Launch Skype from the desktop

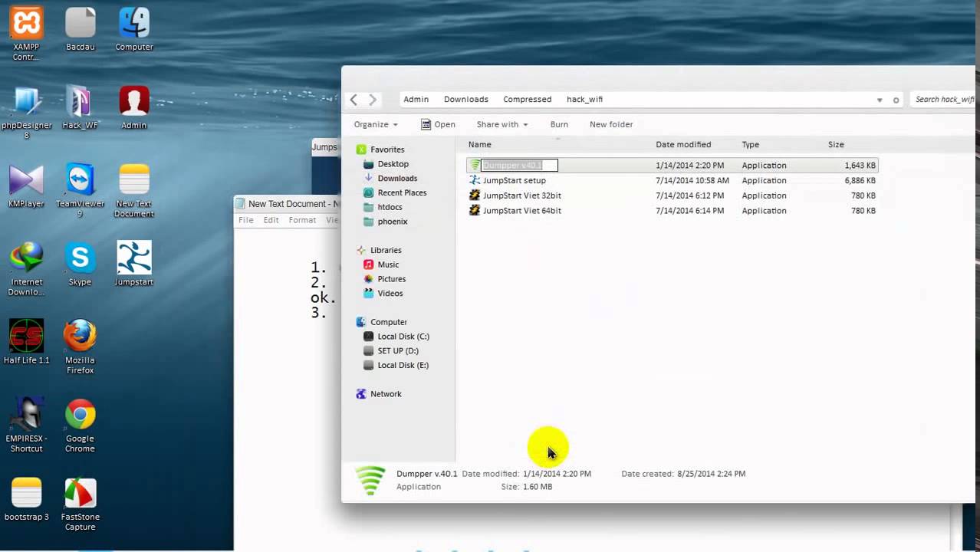[x=81, y=264]
